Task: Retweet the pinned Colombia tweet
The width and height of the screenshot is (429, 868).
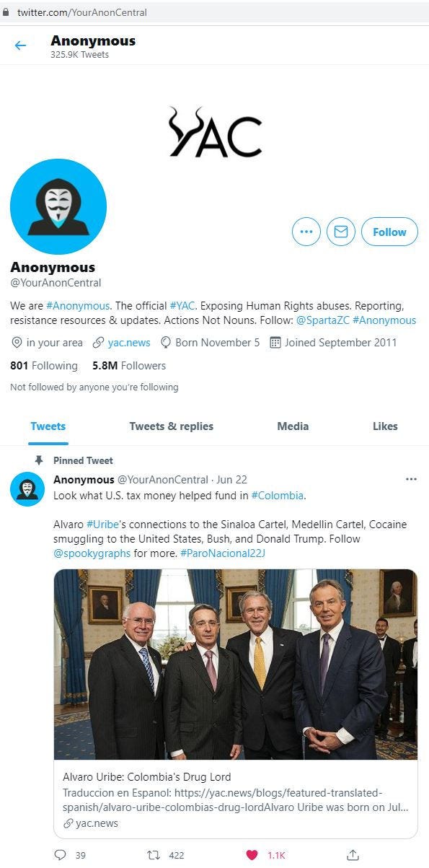Action: point(153,855)
